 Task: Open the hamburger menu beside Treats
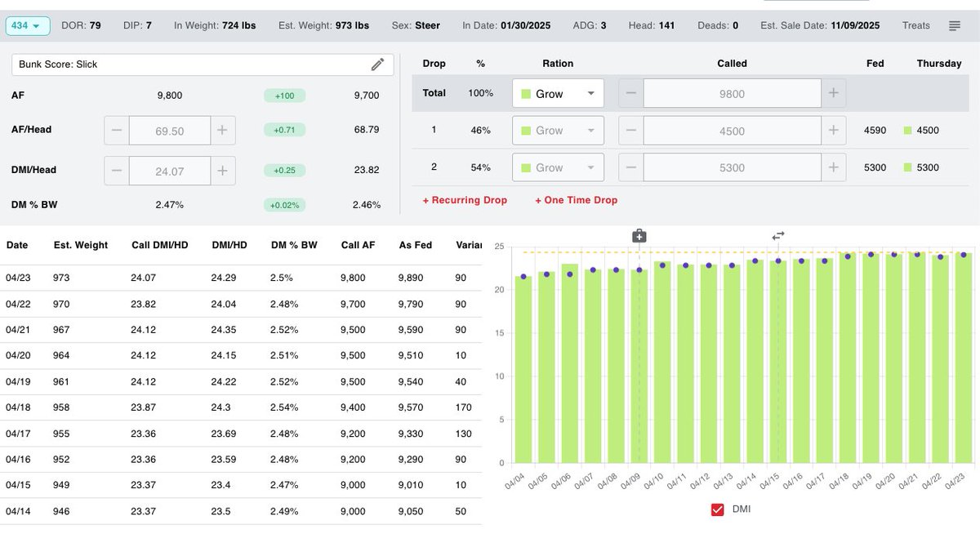click(954, 24)
